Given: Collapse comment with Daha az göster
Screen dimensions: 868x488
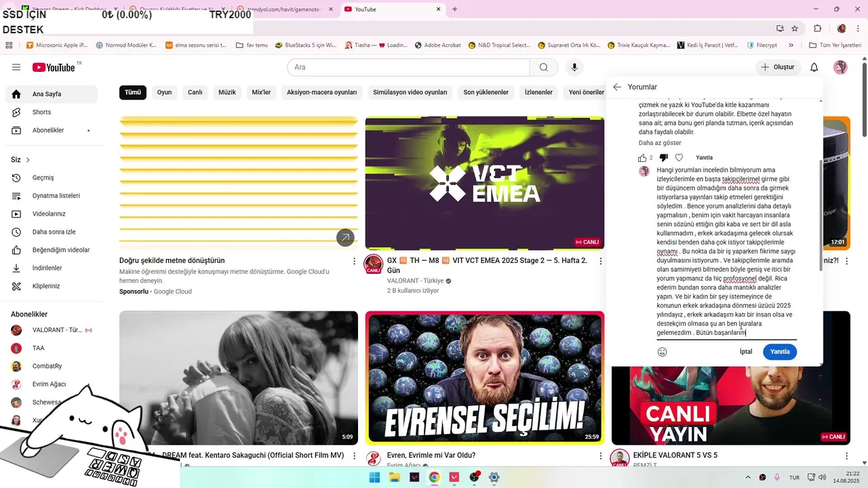Looking at the screenshot, I should (x=660, y=143).
